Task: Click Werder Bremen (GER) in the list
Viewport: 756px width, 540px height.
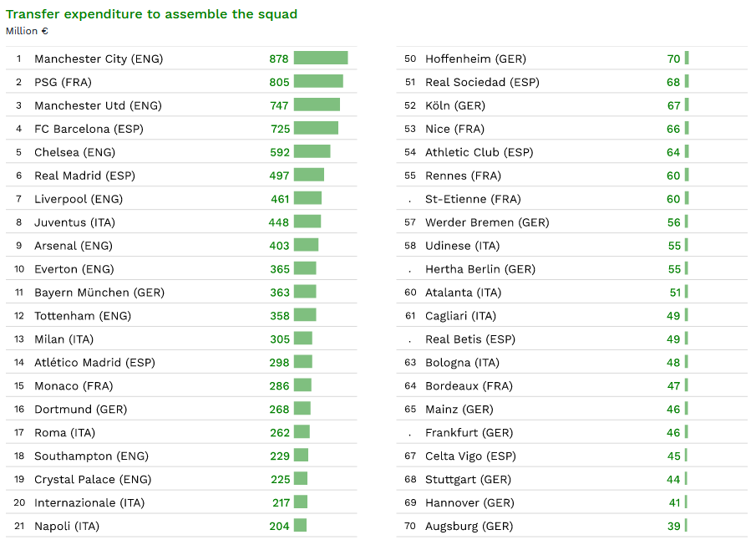Action: [x=487, y=222]
